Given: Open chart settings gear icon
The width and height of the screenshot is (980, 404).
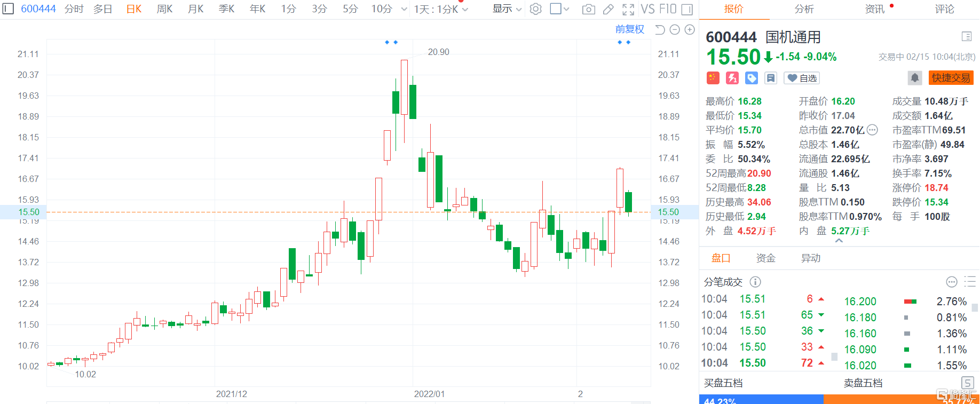Looking at the screenshot, I should click(x=536, y=9).
